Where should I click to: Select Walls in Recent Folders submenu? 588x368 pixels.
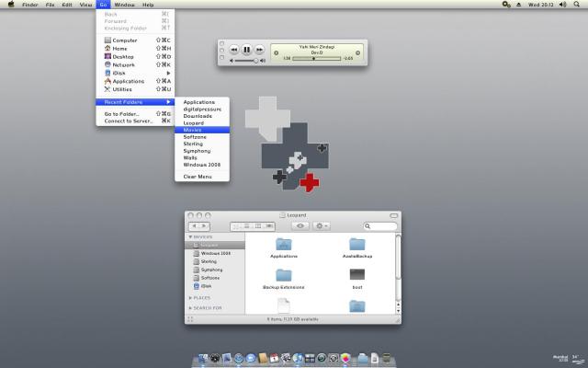[202, 157]
